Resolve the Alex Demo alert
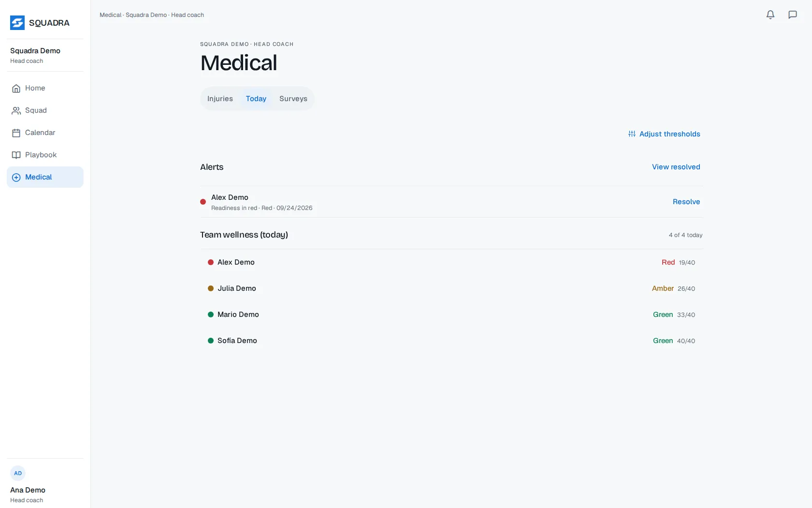812x508 pixels. coord(686,202)
